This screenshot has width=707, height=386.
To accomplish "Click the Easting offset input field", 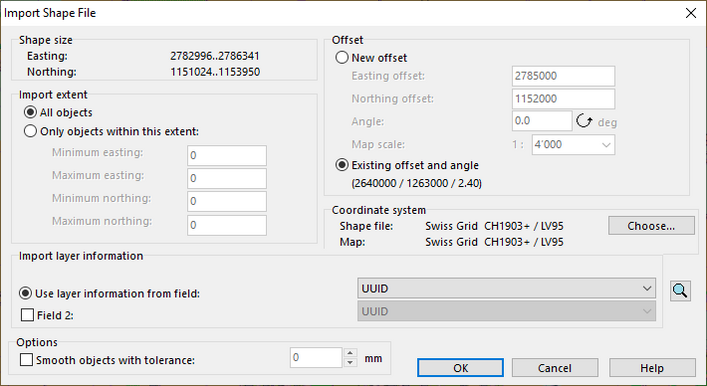I will point(563,76).
